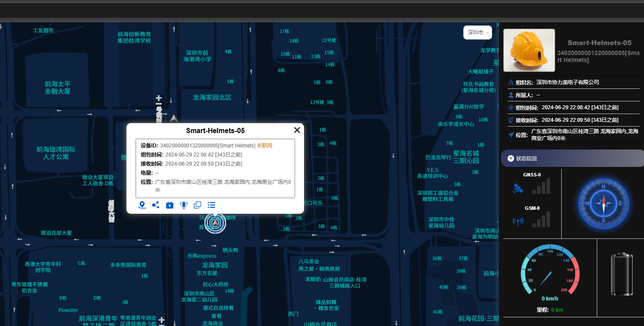Close the Smart-Helmets-05 info popup
The image size is (644, 326).
(x=297, y=130)
